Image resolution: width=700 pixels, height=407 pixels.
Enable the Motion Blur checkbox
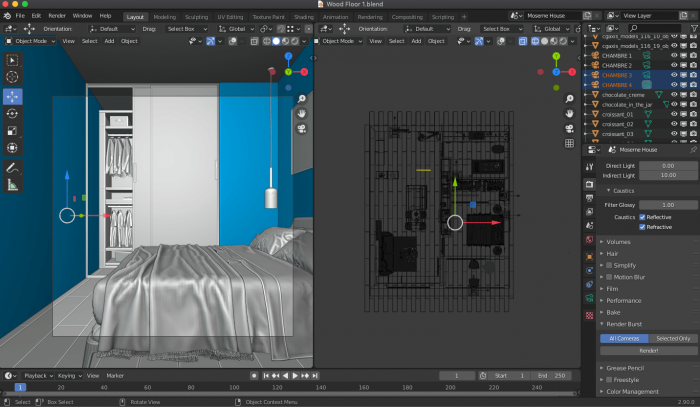tap(608, 277)
